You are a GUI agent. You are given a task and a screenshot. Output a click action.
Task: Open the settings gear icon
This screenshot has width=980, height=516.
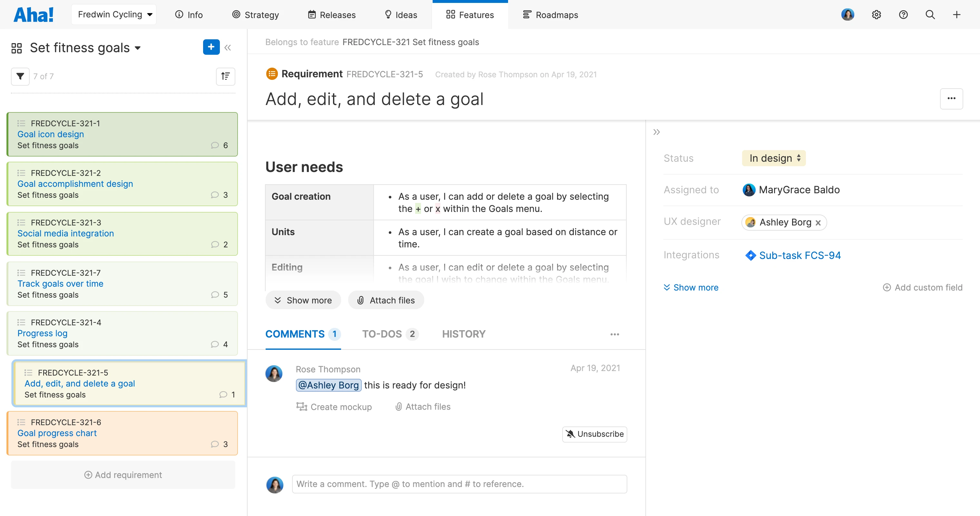(876, 15)
